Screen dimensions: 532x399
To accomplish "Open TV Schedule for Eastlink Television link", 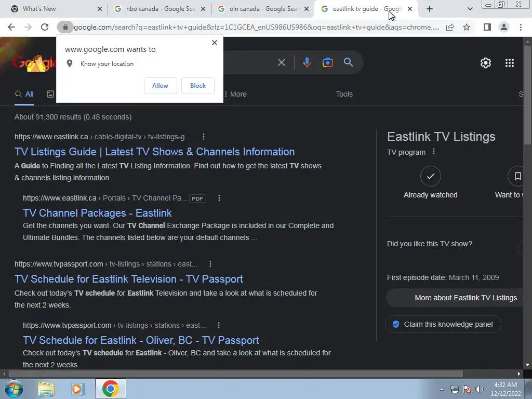I will 129,279.
